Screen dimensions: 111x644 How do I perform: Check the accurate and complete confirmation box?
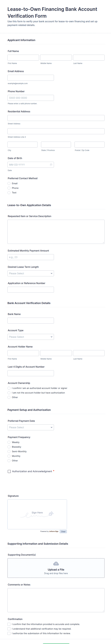(x=9, y=624)
